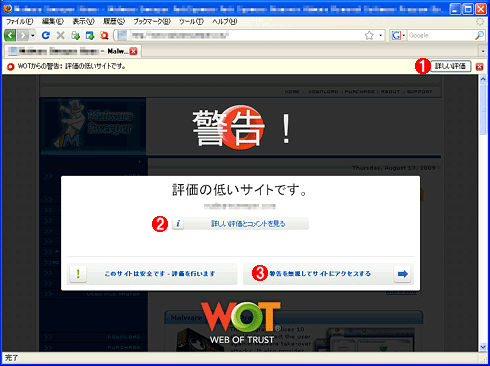Click このサイトは安全です rating button

[152, 274]
